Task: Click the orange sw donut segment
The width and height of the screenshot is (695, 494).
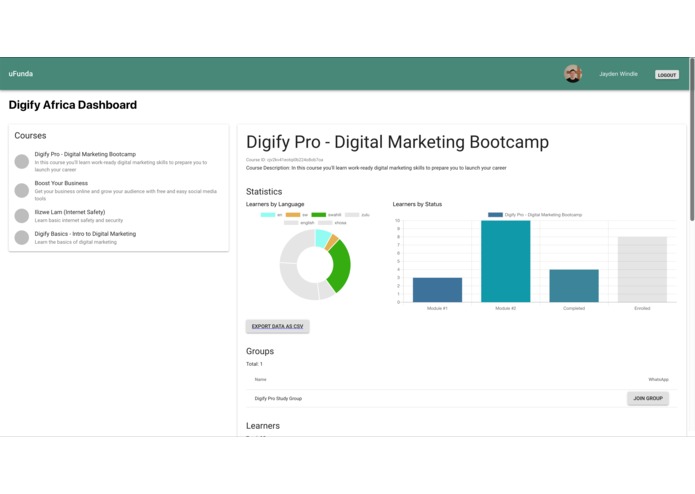Action: click(x=332, y=242)
